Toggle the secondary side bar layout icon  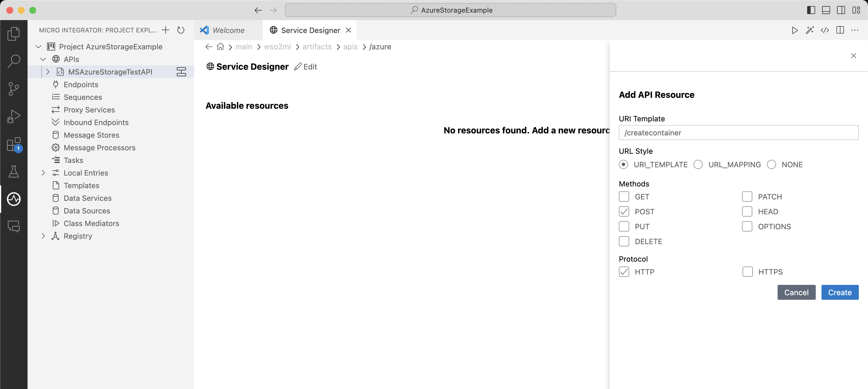click(841, 10)
